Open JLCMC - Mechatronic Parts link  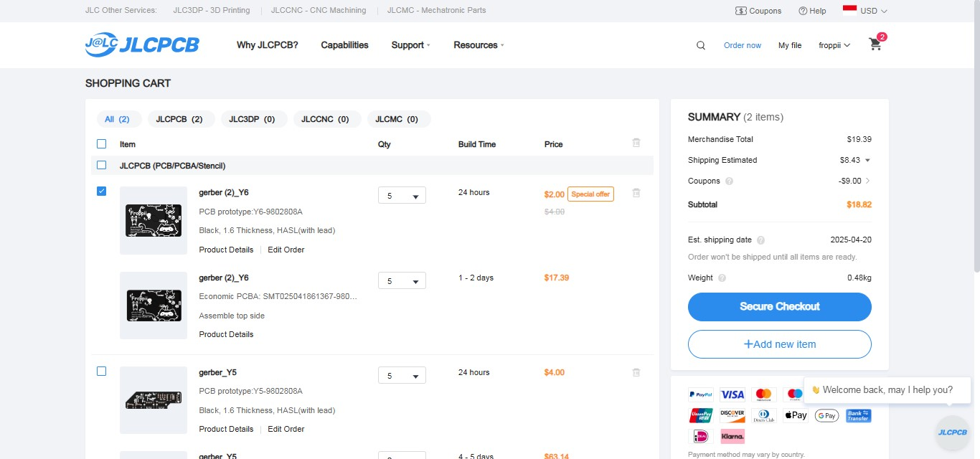pos(436,11)
